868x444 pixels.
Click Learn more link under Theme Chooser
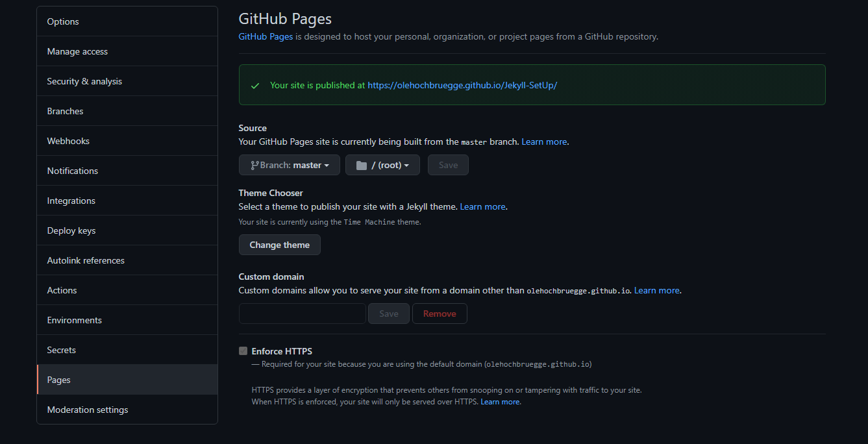pos(482,206)
